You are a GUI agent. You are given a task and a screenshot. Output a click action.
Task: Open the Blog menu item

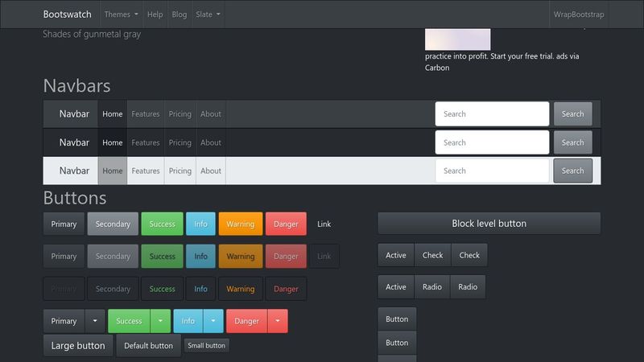tap(179, 14)
